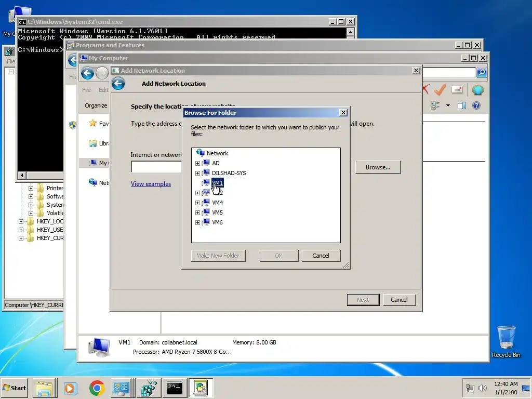This screenshot has width=532, height=399.
Task: Launch Windows Media Player from taskbar
Action: click(71, 388)
